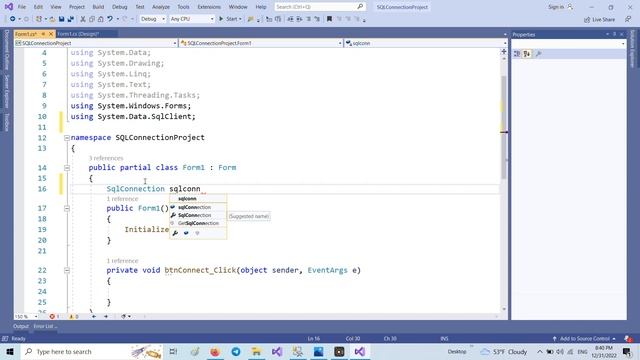Open the Error List panel tab

(45, 326)
